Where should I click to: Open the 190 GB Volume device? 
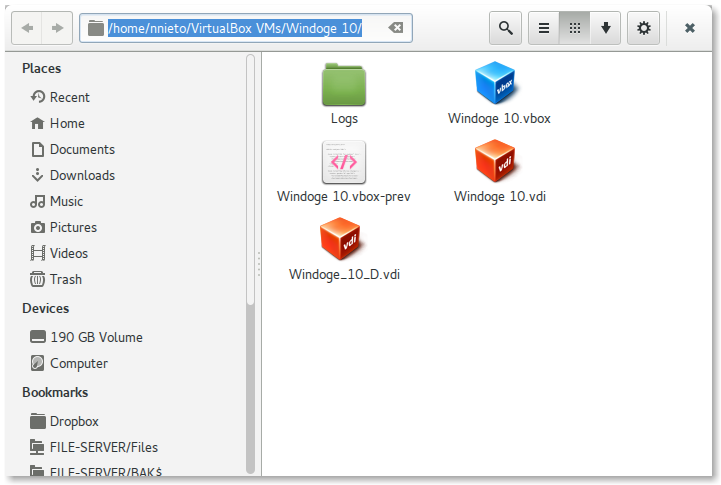[96, 337]
